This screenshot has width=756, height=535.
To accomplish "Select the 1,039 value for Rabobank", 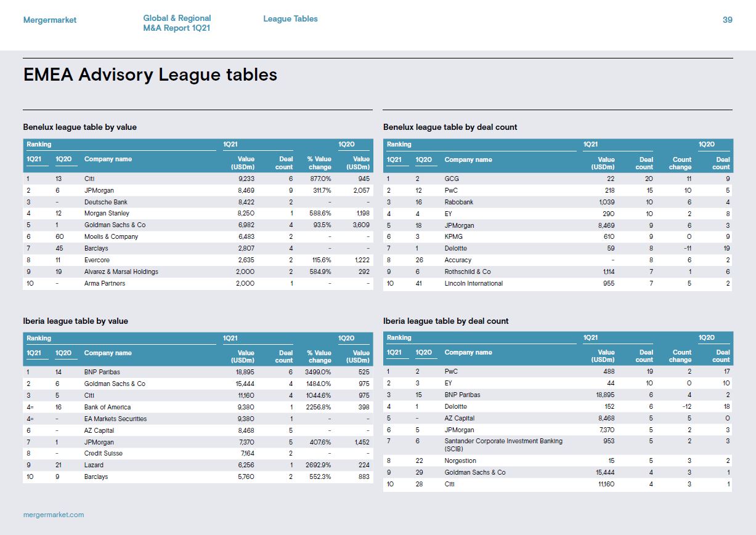I will click(x=607, y=202).
